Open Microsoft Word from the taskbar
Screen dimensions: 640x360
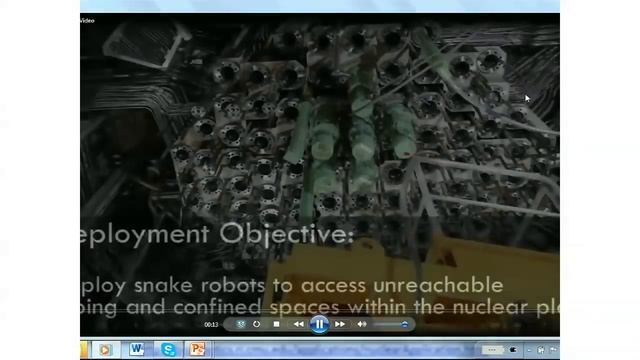click(x=136, y=349)
